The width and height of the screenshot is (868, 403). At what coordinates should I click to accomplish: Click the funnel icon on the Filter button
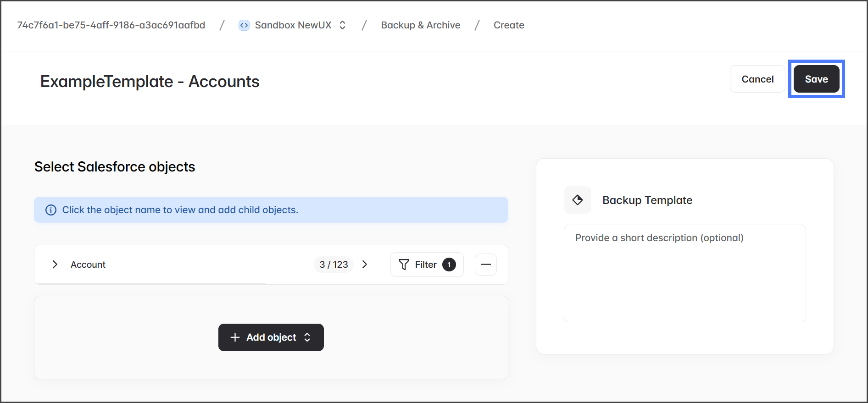(x=404, y=265)
